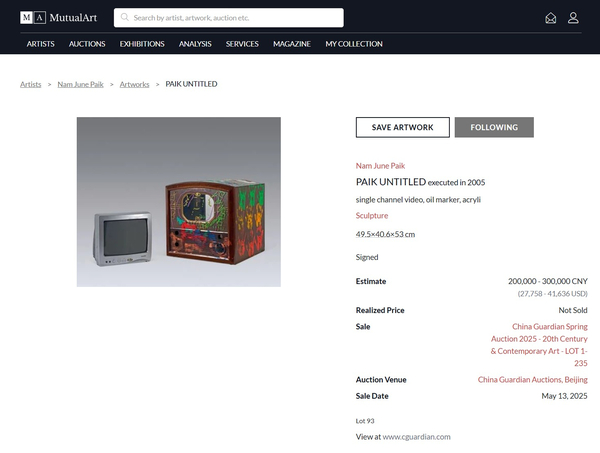Open the user account profile icon
This screenshot has height=453, width=600.
click(573, 18)
